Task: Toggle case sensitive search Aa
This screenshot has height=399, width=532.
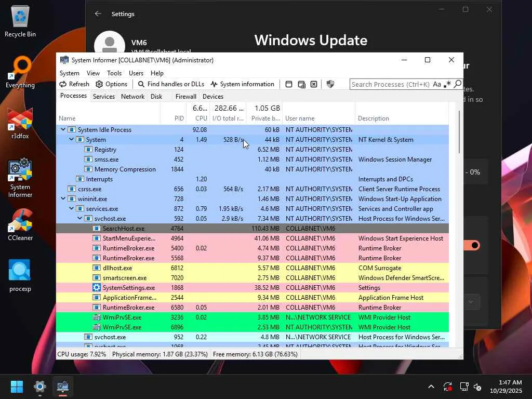Action: click(x=437, y=84)
